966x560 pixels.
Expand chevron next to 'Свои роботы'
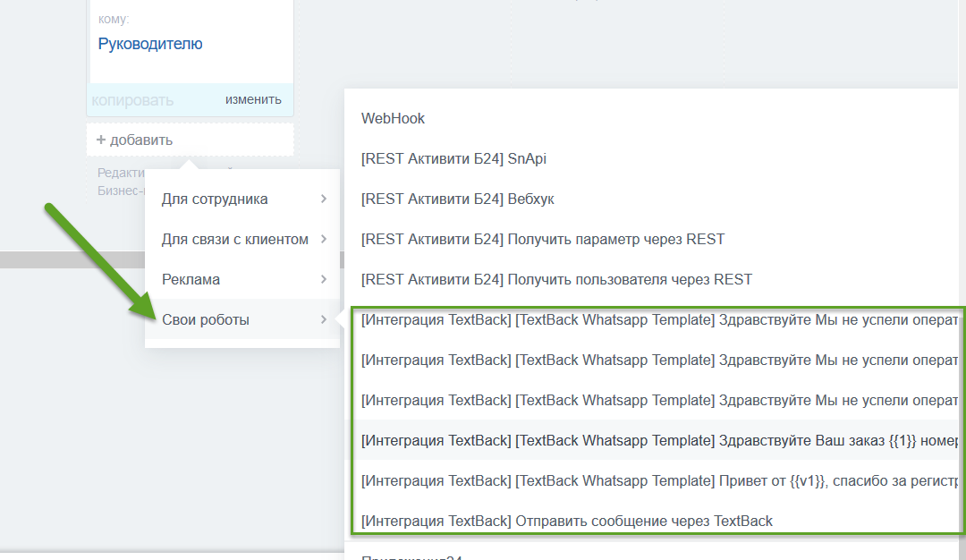324,319
